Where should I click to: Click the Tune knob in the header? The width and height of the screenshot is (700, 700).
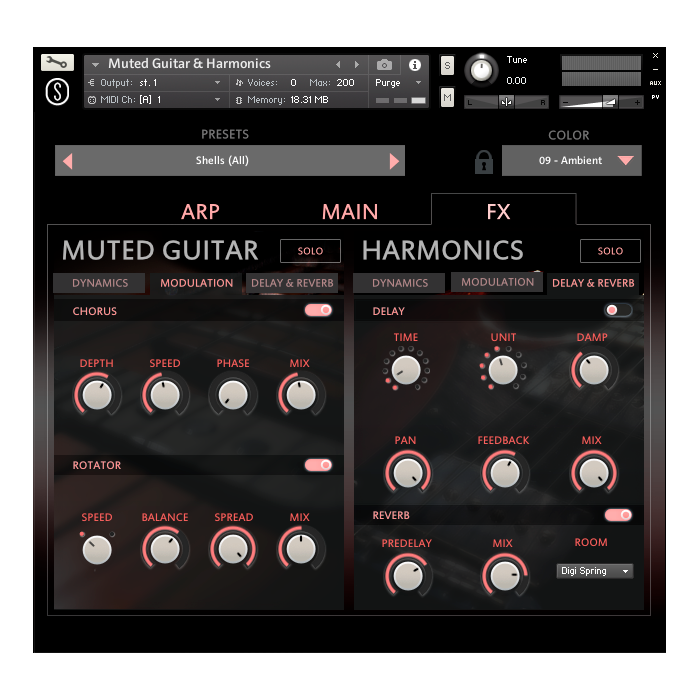481,70
